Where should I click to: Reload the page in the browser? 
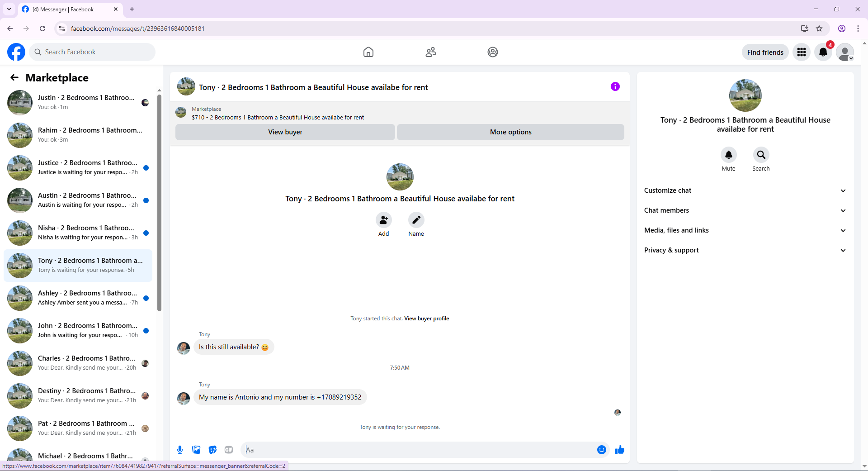pyautogui.click(x=42, y=29)
